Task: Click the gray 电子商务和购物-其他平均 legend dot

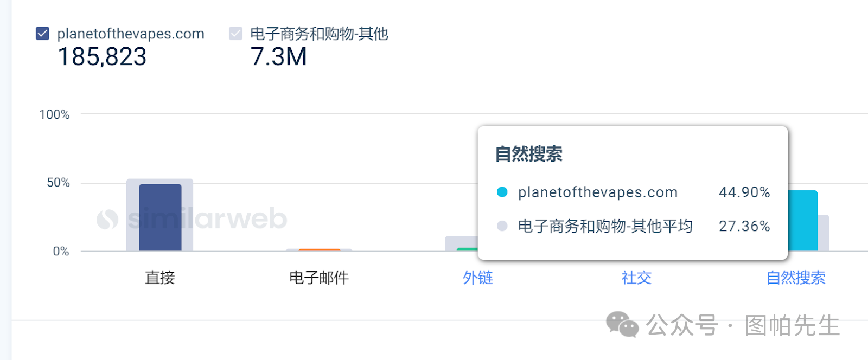Action: click(502, 226)
